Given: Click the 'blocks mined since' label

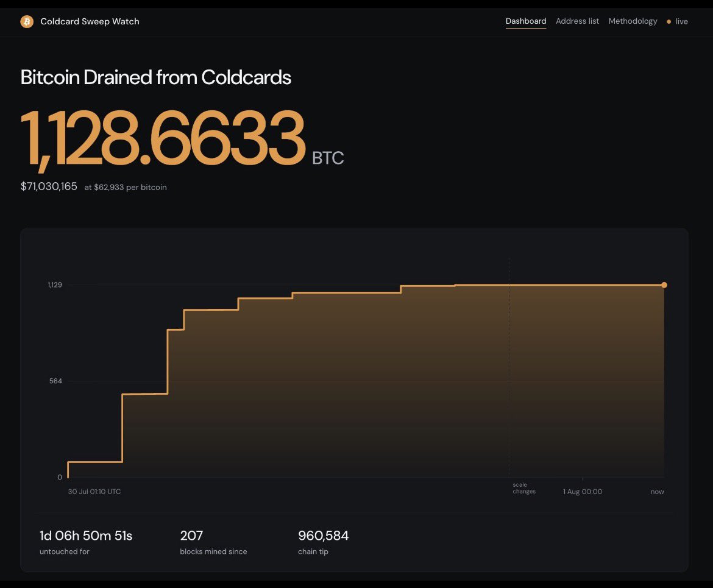Looking at the screenshot, I should point(213,551).
